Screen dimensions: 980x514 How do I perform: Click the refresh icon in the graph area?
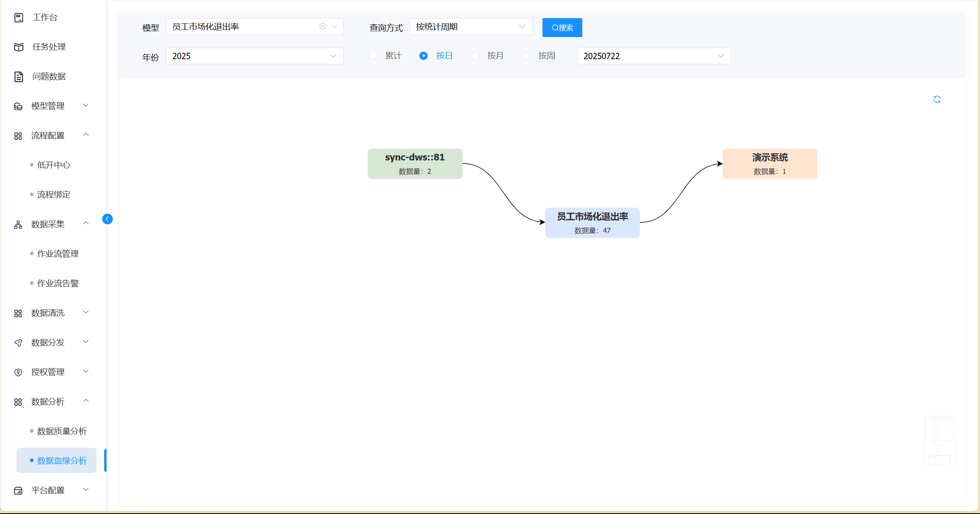pos(937,99)
